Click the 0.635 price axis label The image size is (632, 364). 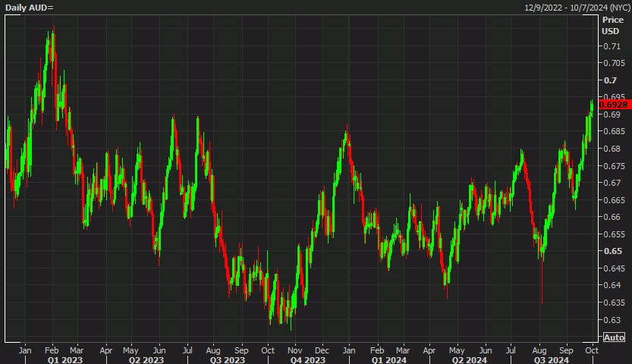(x=614, y=303)
